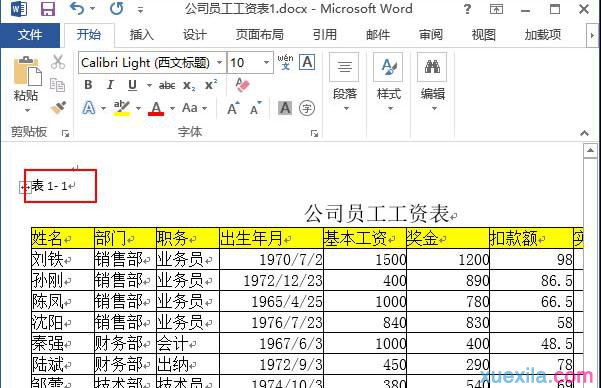This screenshot has width=601, height=388.
Task: Toggle character shading A icon
Action: tap(285, 108)
